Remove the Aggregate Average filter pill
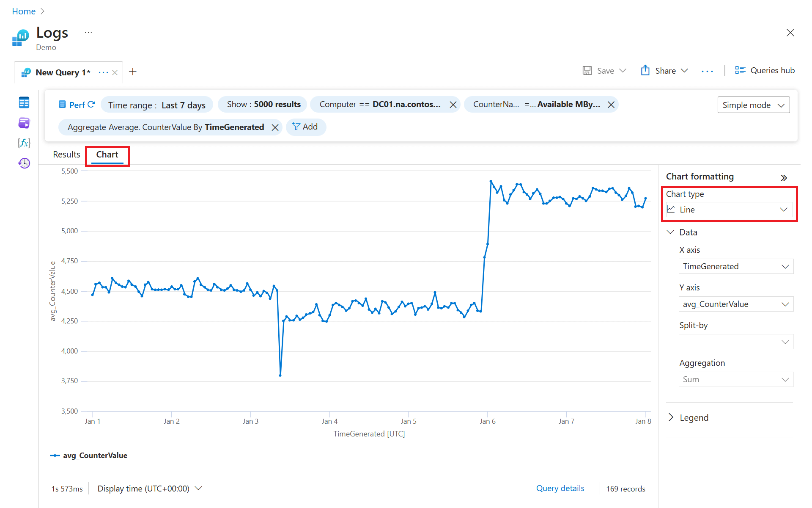This screenshot has width=812, height=508. [275, 127]
